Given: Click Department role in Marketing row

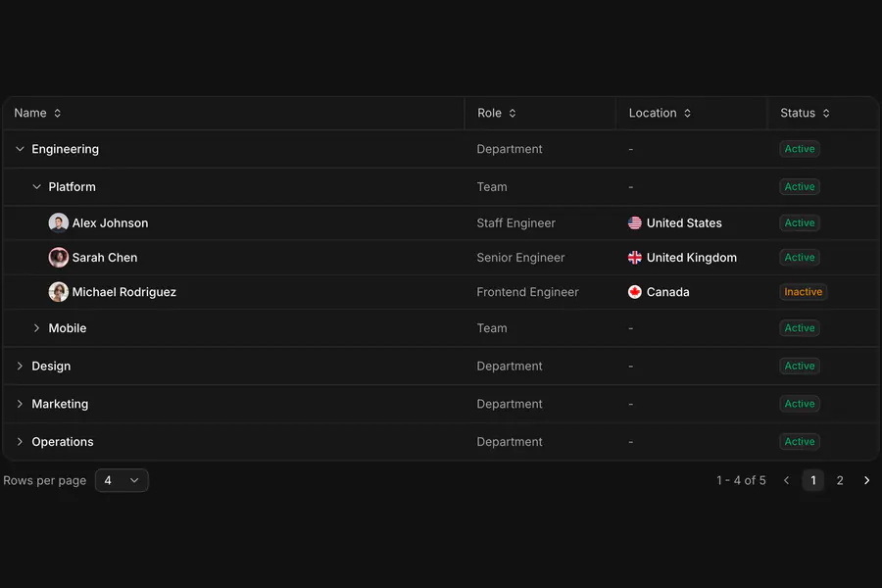Looking at the screenshot, I should (510, 404).
